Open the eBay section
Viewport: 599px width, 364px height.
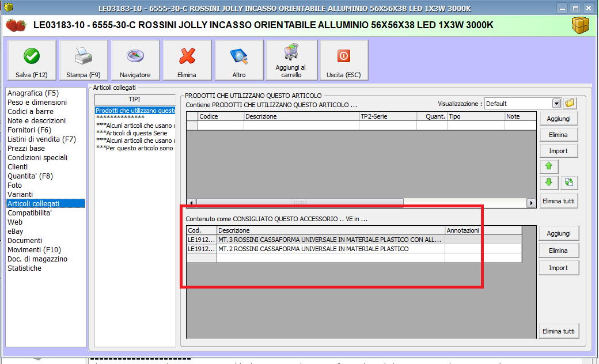coord(16,231)
